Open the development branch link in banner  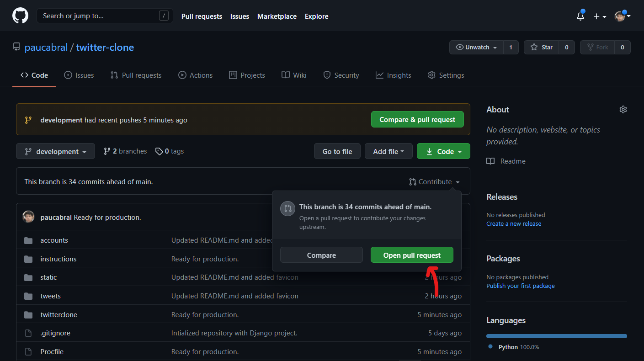(61, 120)
